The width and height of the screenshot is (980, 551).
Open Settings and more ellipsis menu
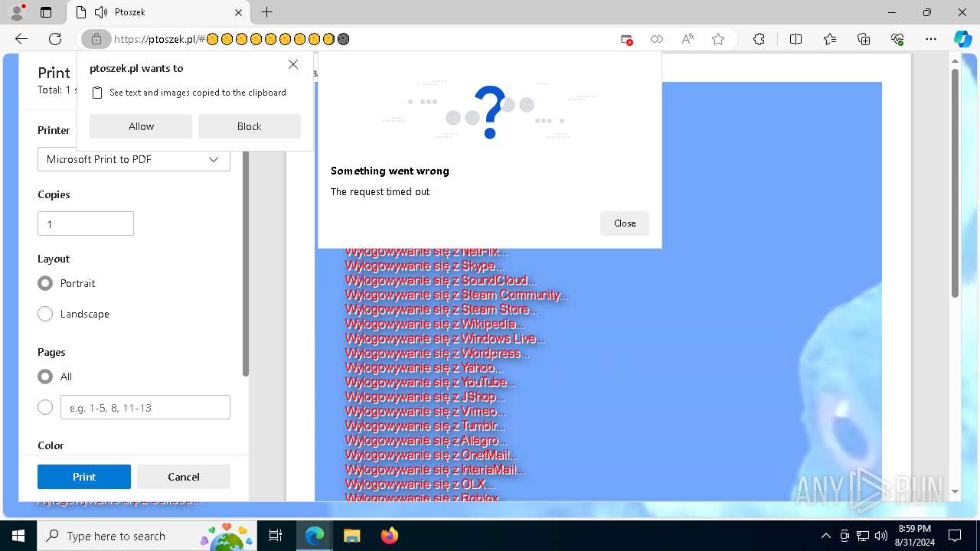click(x=931, y=39)
